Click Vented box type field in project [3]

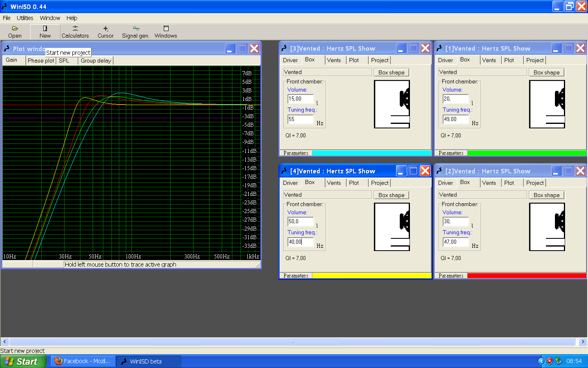click(327, 72)
